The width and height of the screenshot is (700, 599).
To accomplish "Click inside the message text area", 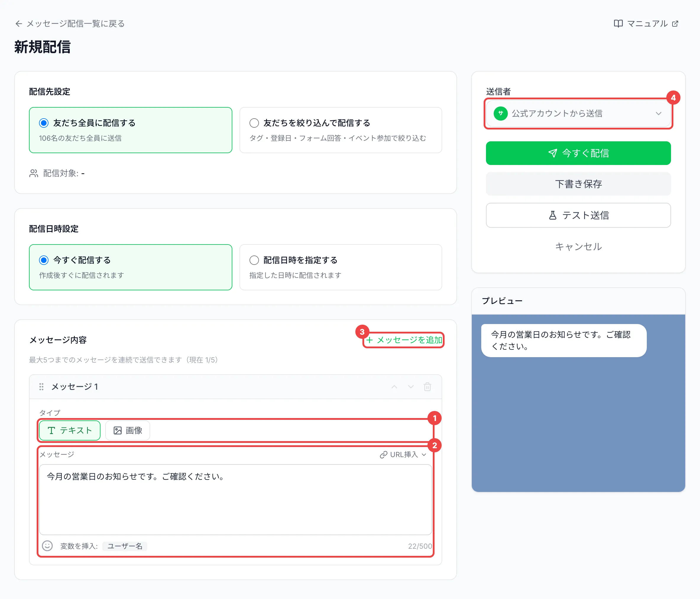I will pos(236,499).
